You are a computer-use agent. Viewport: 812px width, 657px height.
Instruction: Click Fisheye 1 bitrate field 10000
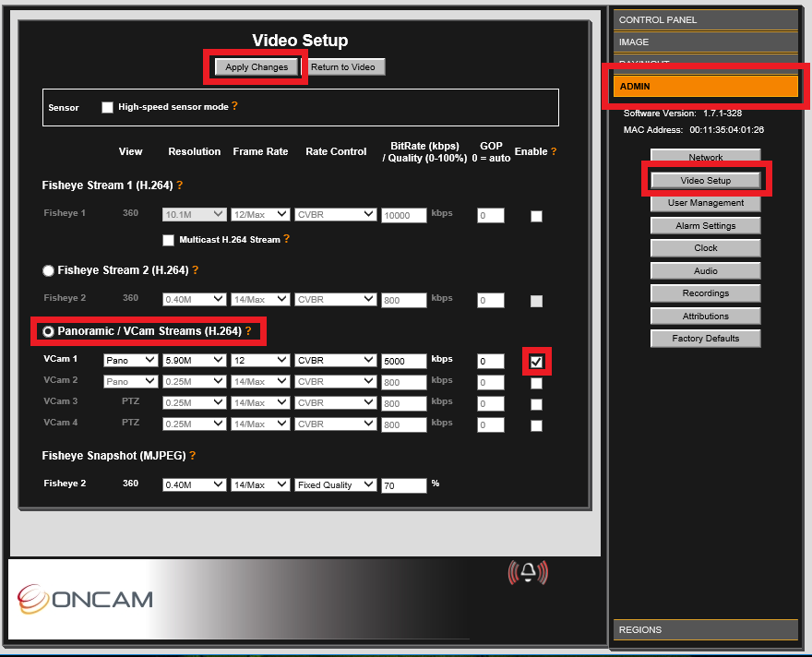point(404,215)
